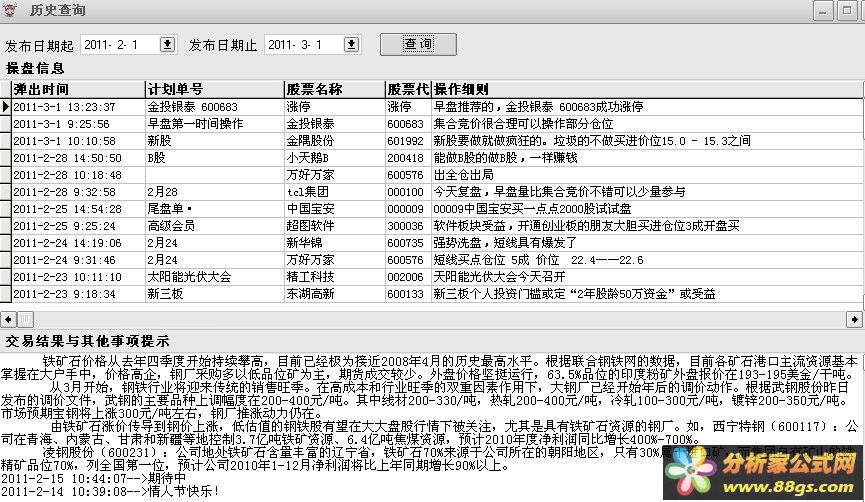
Task: Click stock code 300036 cell
Action: (408, 226)
